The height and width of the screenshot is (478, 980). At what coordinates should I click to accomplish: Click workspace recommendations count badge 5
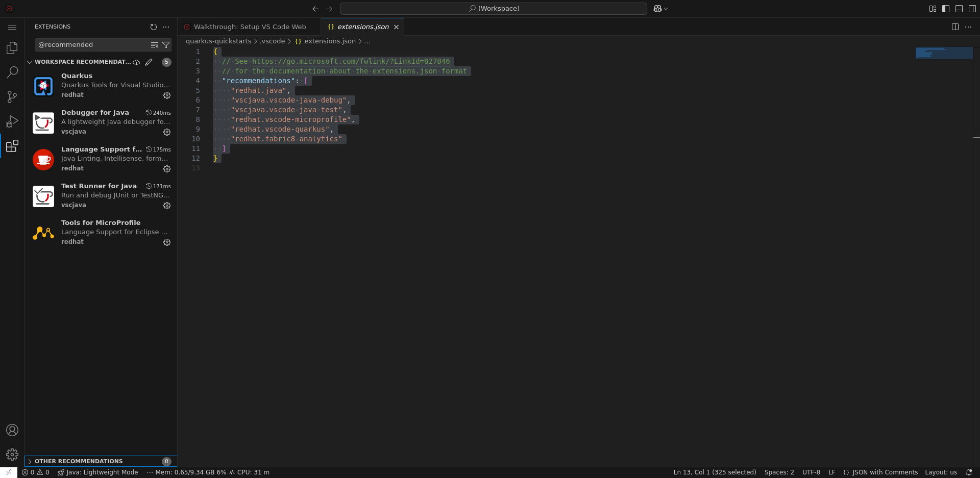pos(166,62)
